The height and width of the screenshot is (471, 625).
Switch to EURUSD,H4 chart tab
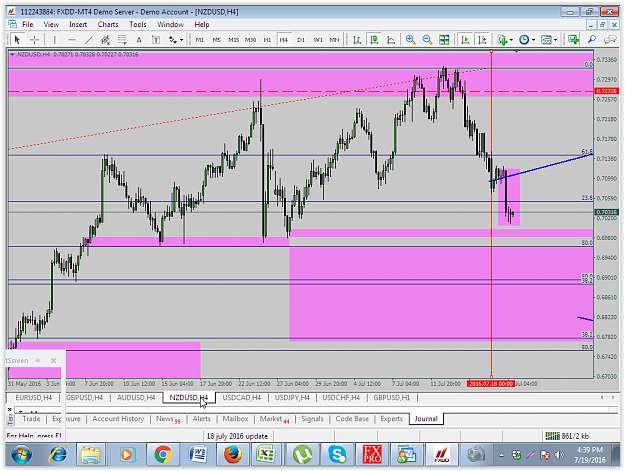[x=33, y=397]
